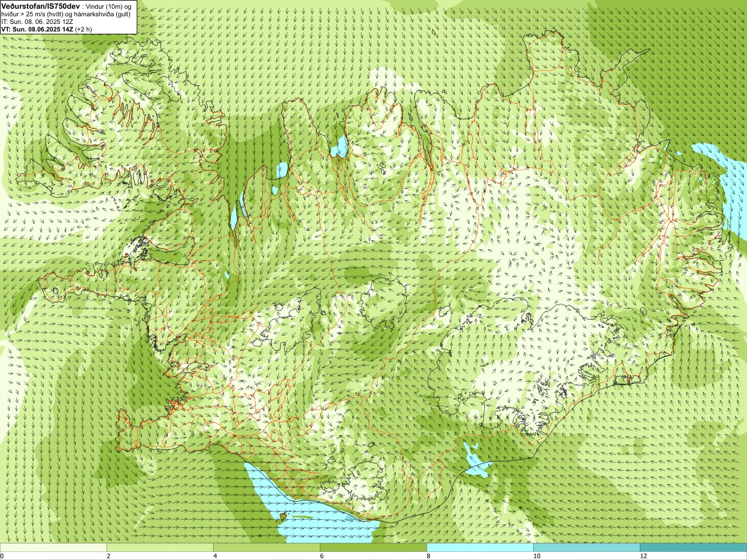Click the dark teal legend swatch above 12
This screenshot has height=560, width=747.
point(693,548)
